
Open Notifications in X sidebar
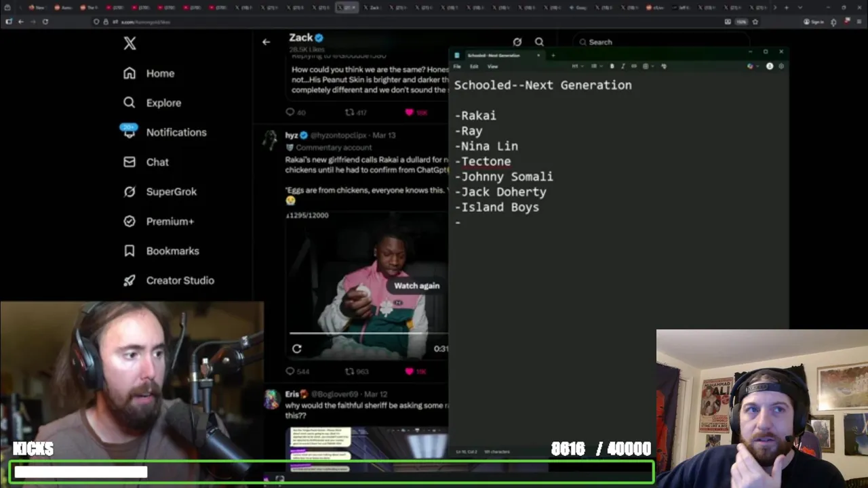pyautogui.click(x=165, y=132)
